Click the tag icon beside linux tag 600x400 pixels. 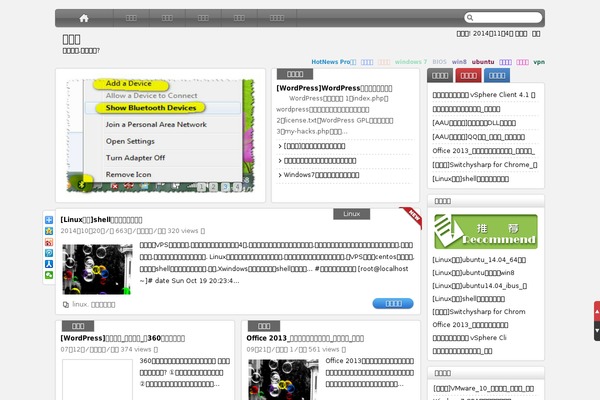click(66, 305)
